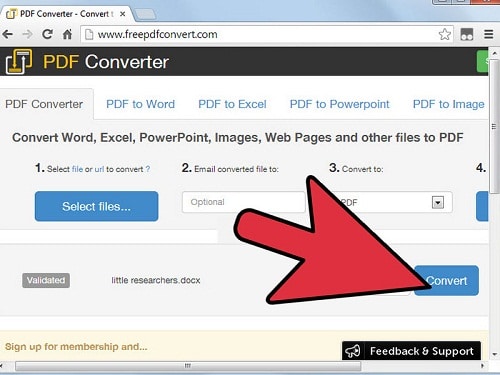Open the PDF to Image tab
The image size is (500, 375).
[x=448, y=104]
